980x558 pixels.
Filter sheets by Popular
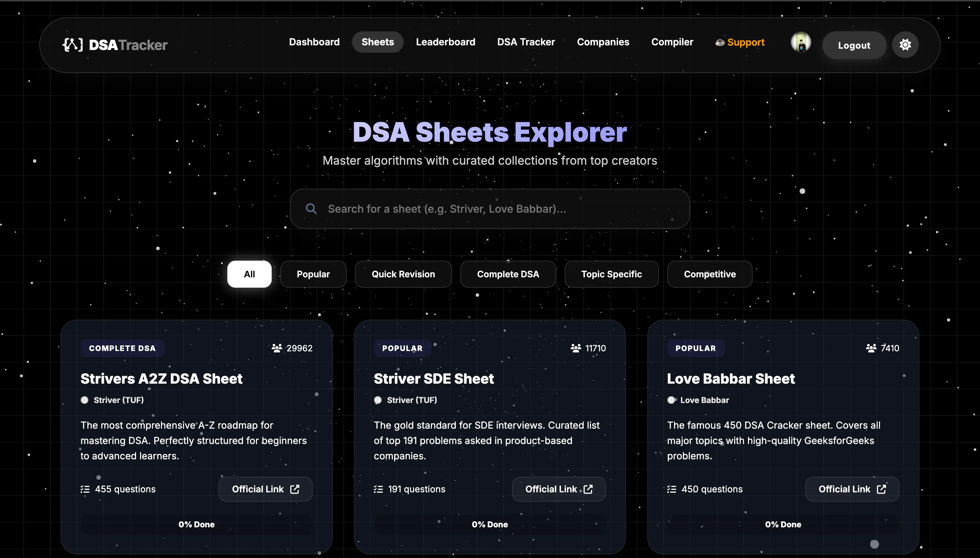313,274
